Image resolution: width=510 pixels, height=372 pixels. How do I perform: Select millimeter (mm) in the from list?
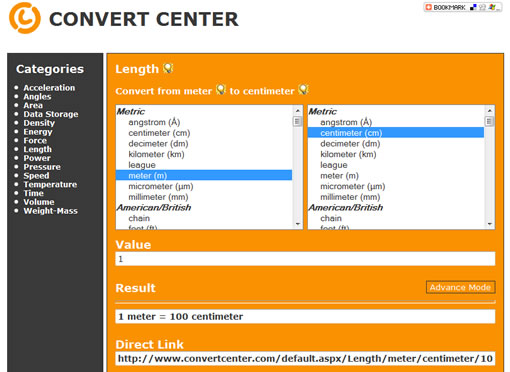coord(204,197)
